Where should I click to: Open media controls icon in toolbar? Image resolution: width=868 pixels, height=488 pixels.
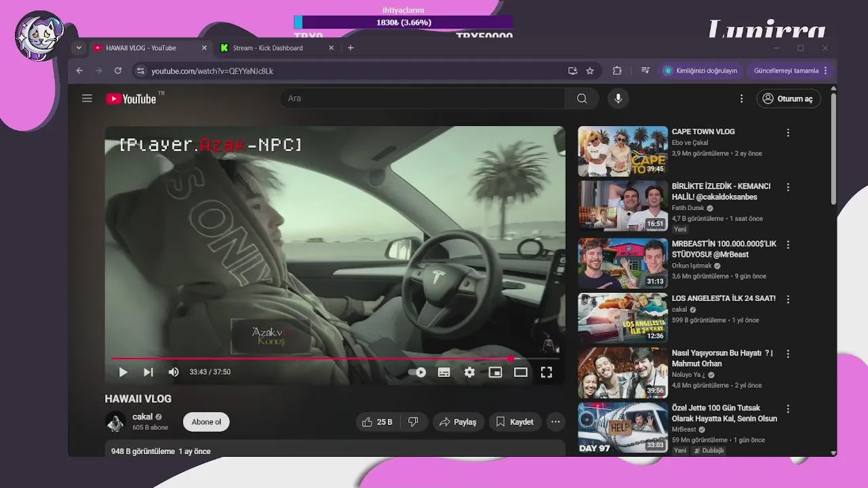[645, 70]
